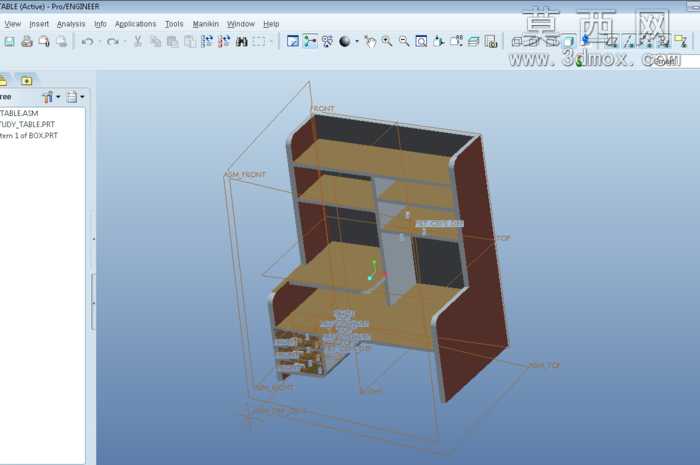This screenshot has width=700, height=465.
Task: Open the model tree Settings dropdown arrow
Action: (82, 96)
